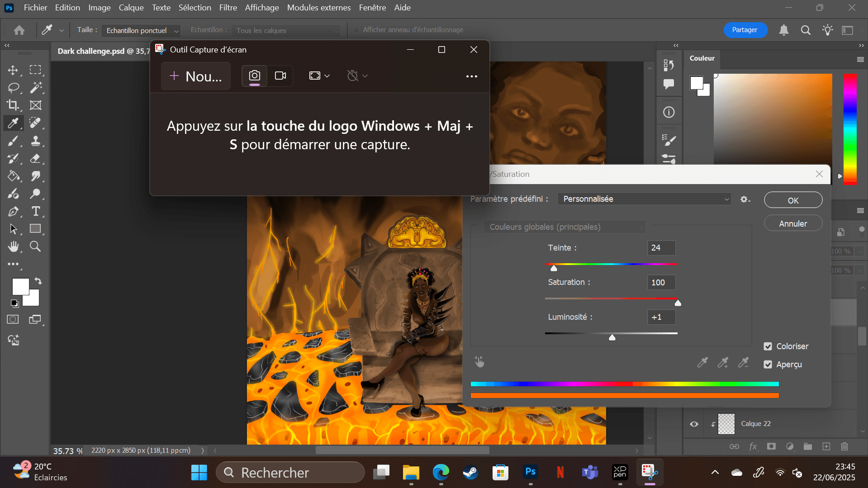This screenshot has width=868, height=488.
Task: Hide the Calque 22 layer
Action: [694, 424]
